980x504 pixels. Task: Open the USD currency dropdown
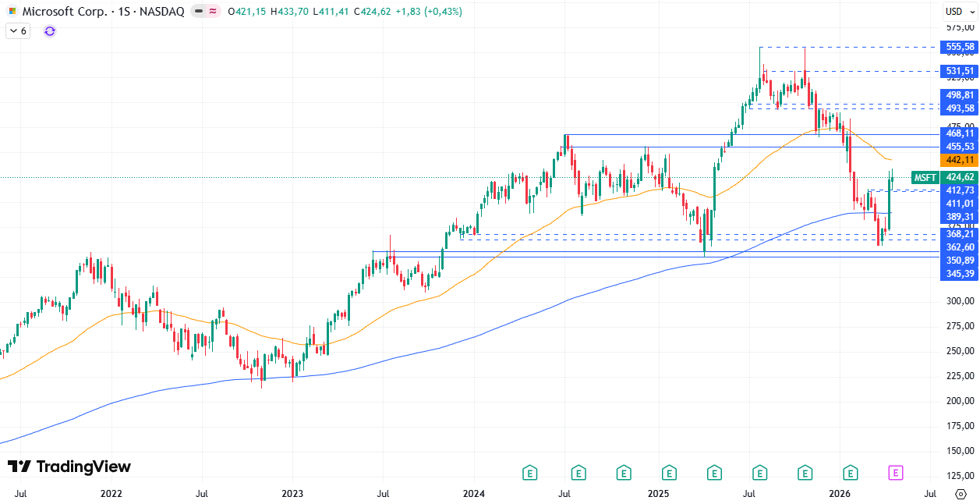tap(959, 11)
